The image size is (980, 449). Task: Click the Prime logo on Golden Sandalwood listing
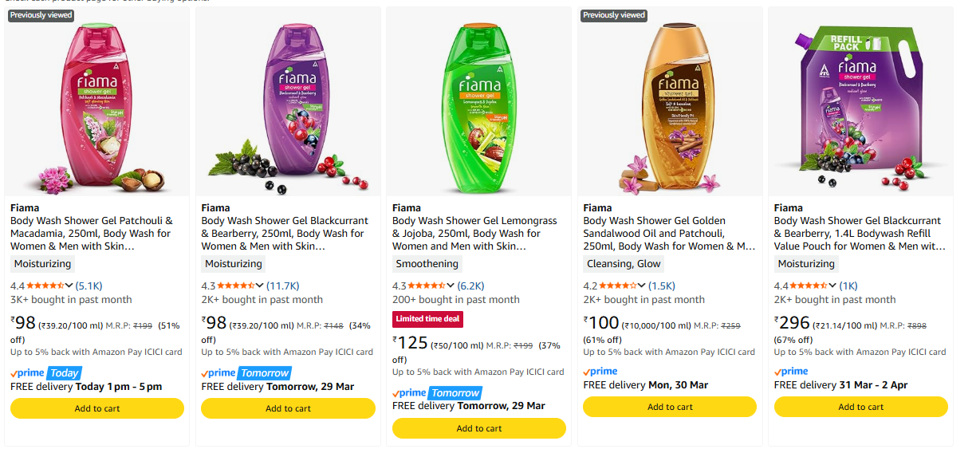600,371
